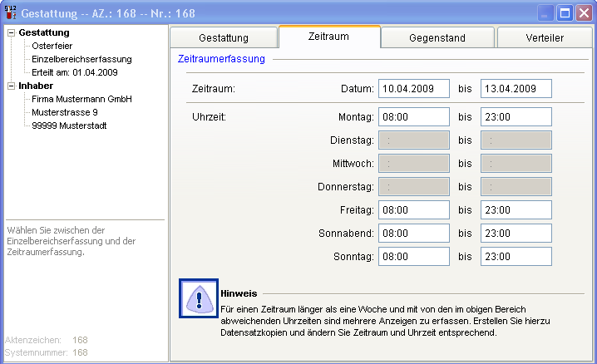Switch to the Gestattung tab
Image resolution: width=597 pixels, height=364 pixels.
[x=224, y=37]
